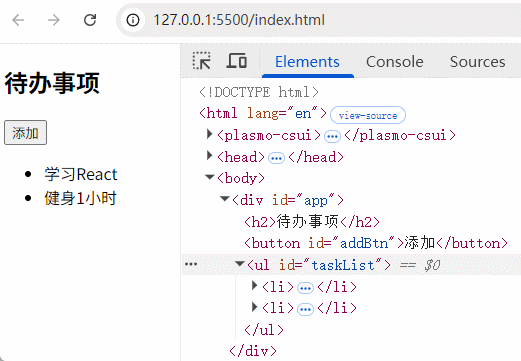This screenshot has height=361, width=521.
Task: Select the <!DOCTYPE html> line
Action: tap(259, 92)
